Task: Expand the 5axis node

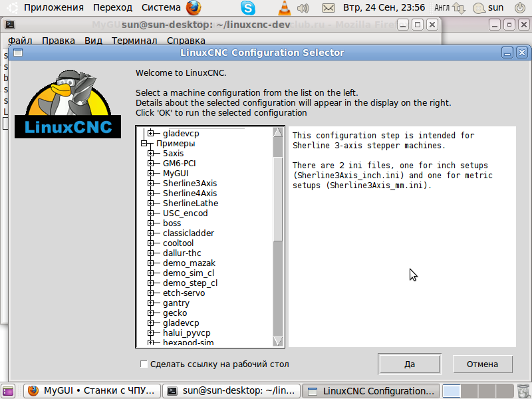Action: (x=151, y=154)
